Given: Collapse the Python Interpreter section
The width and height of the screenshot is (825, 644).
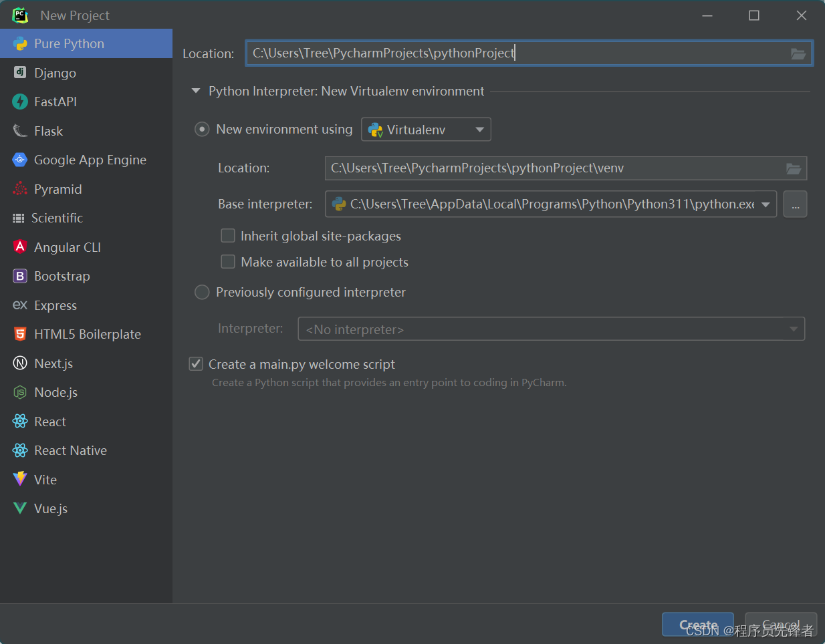Looking at the screenshot, I should (196, 91).
